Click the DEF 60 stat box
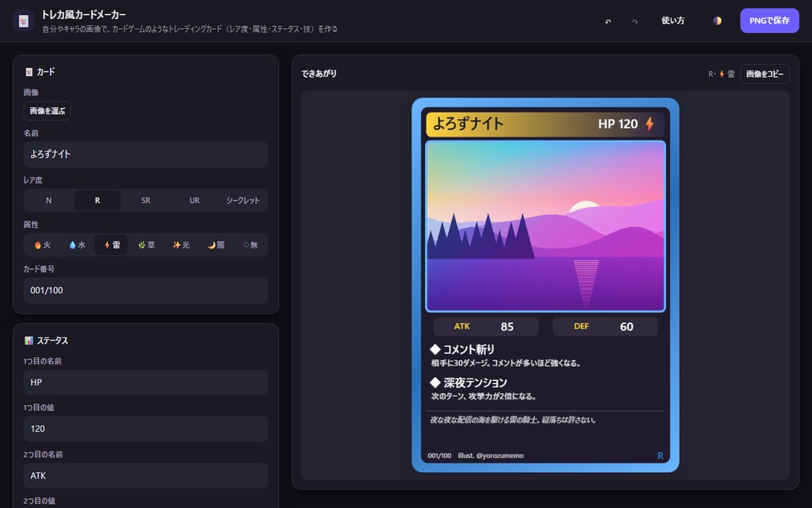The height and width of the screenshot is (508, 812). (605, 326)
